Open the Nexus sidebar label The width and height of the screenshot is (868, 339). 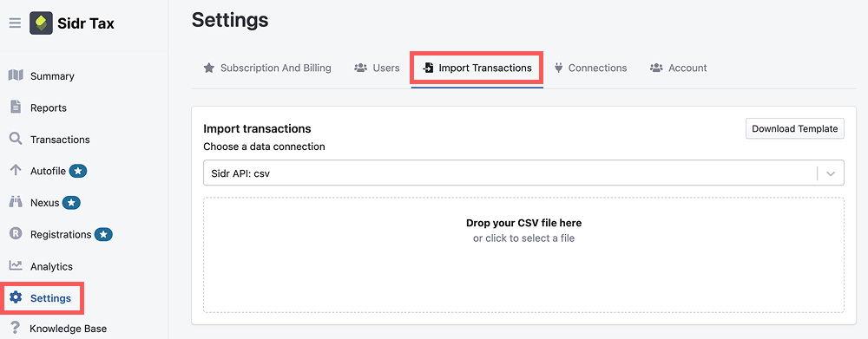coord(44,203)
